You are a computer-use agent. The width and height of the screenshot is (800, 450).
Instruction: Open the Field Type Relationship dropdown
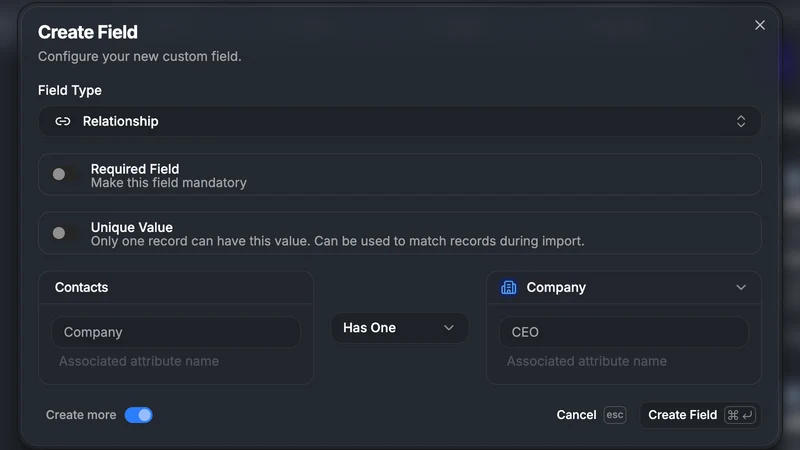(x=399, y=121)
